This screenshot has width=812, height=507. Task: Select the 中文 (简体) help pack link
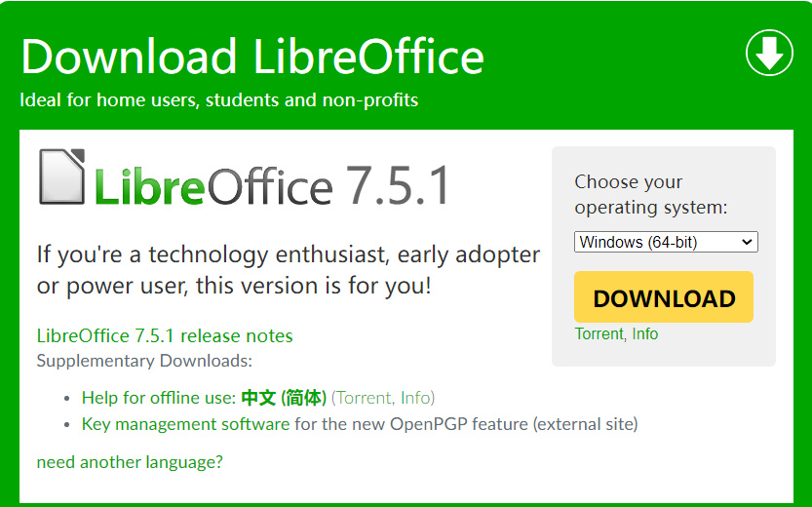(284, 398)
